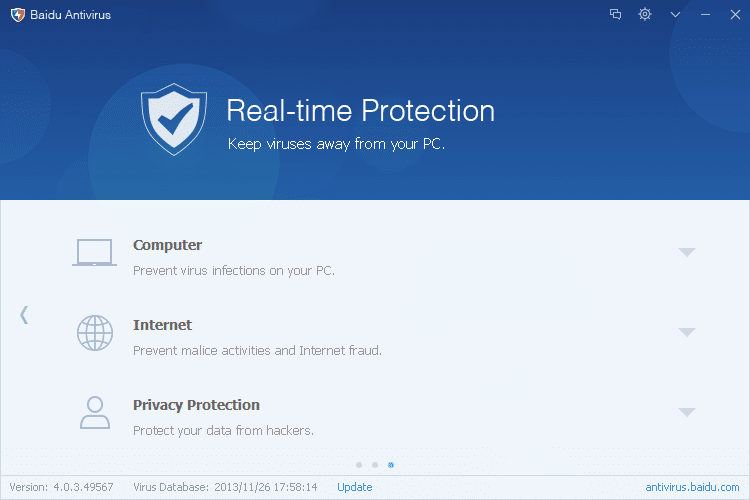Open the antivirus.baidu.com website link
The width and height of the screenshot is (750, 500).
click(692, 487)
